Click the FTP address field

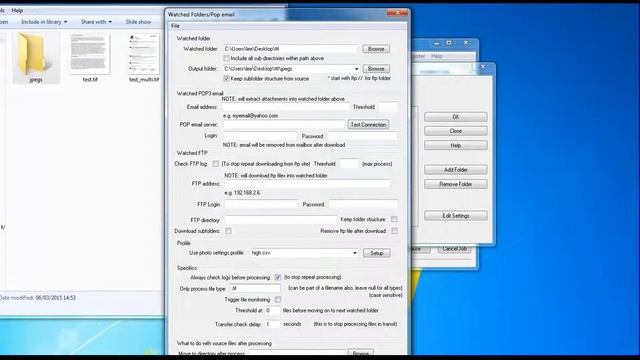coord(307,184)
